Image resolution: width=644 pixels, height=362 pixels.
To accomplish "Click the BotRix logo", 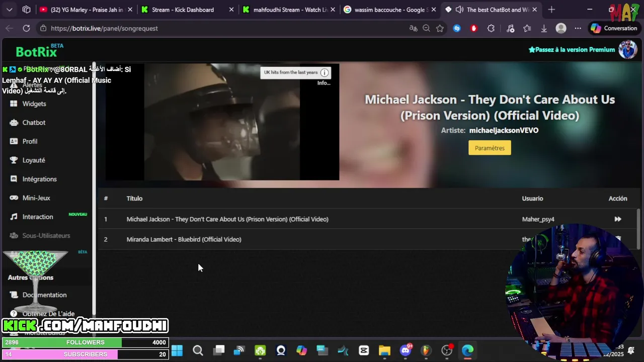I will click(39, 51).
